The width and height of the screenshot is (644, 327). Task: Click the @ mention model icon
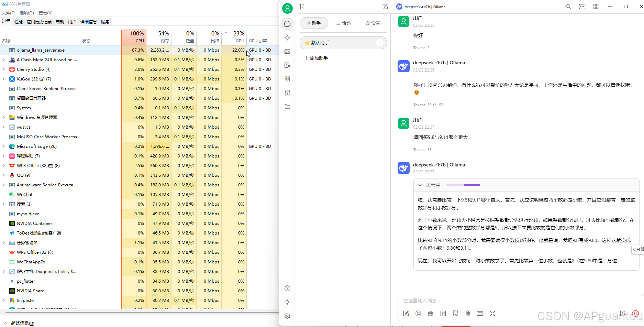point(418,313)
